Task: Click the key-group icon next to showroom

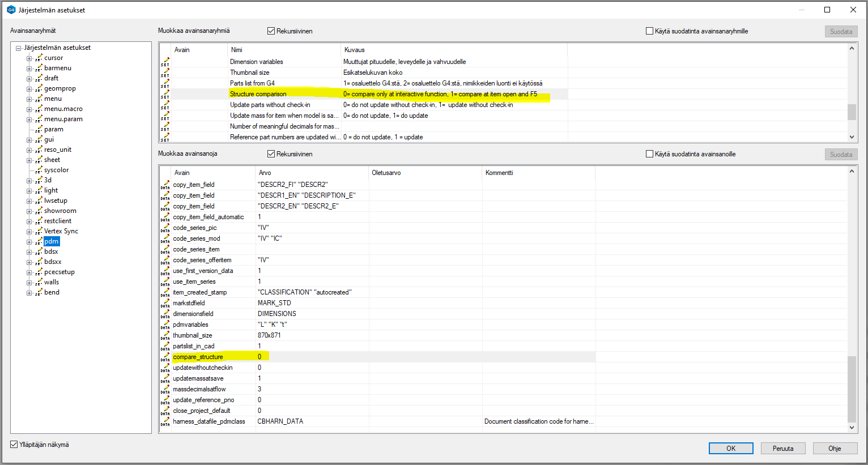Action: tap(39, 211)
